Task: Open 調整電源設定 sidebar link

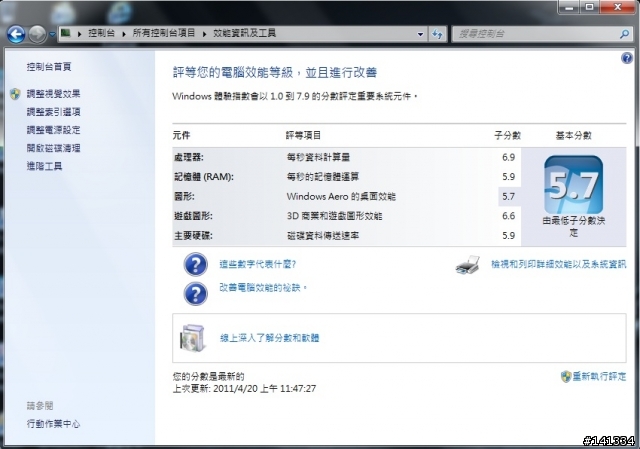Action: click(x=53, y=130)
